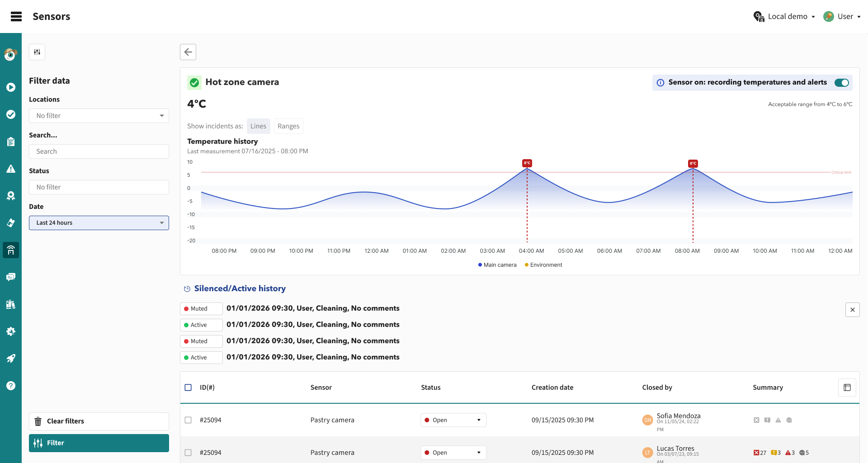Open the help question mark icon
868x463 pixels.
[x=11, y=386]
